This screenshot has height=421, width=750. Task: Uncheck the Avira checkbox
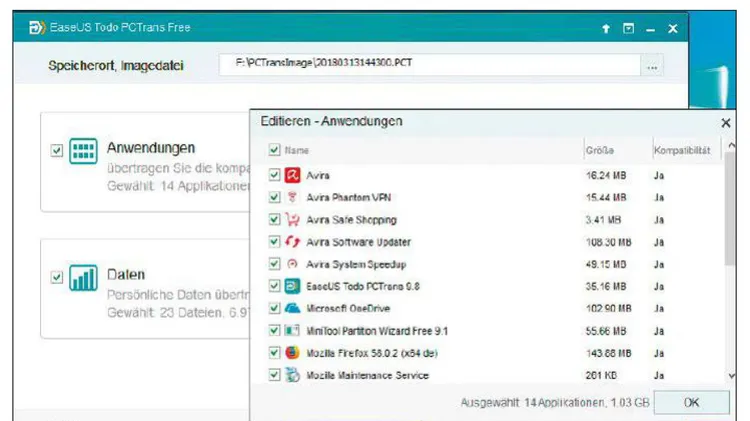[274, 175]
